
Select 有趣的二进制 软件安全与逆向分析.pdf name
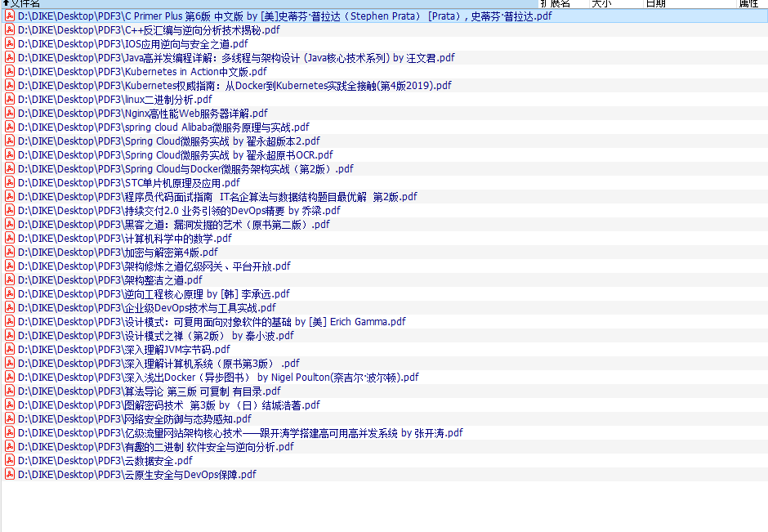point(156,446)
